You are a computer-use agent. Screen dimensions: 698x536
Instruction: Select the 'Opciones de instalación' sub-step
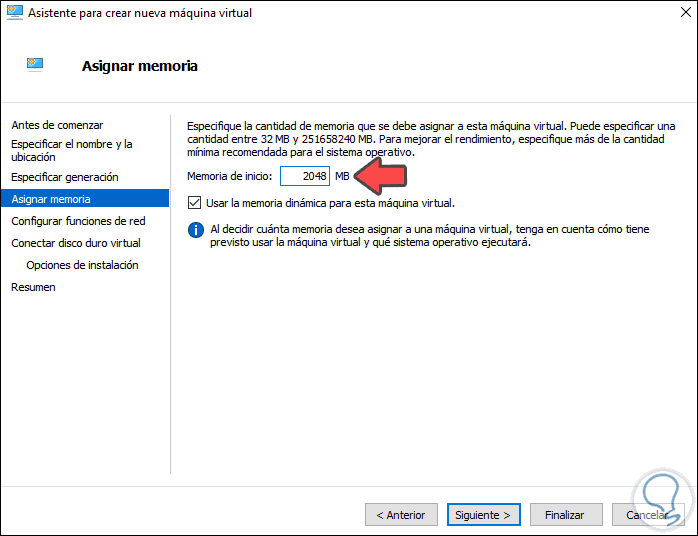tap(82, 265)
